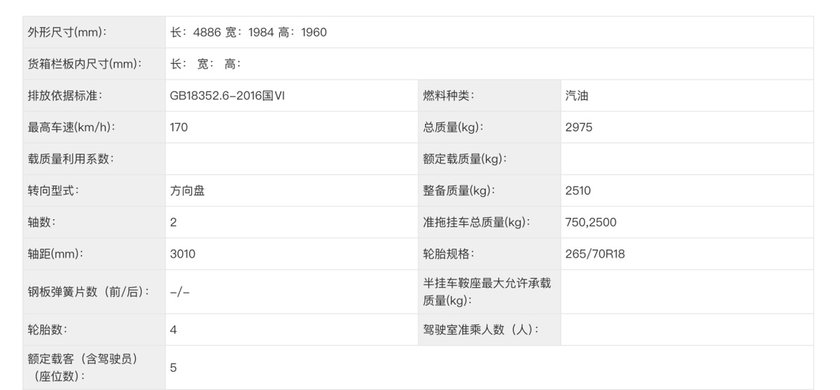Select the 汽油 fuel type value
This screenshot has height=390, width=840.
coord(577,96)
